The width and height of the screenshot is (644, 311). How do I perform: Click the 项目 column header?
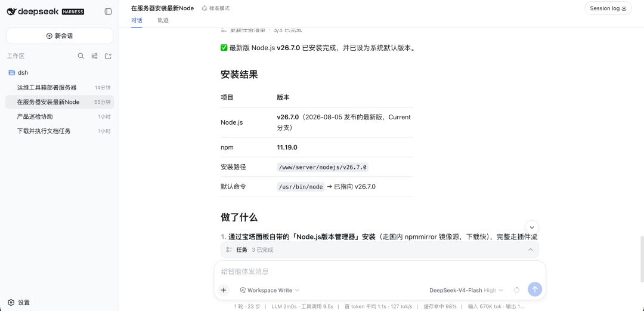(227, 97)
